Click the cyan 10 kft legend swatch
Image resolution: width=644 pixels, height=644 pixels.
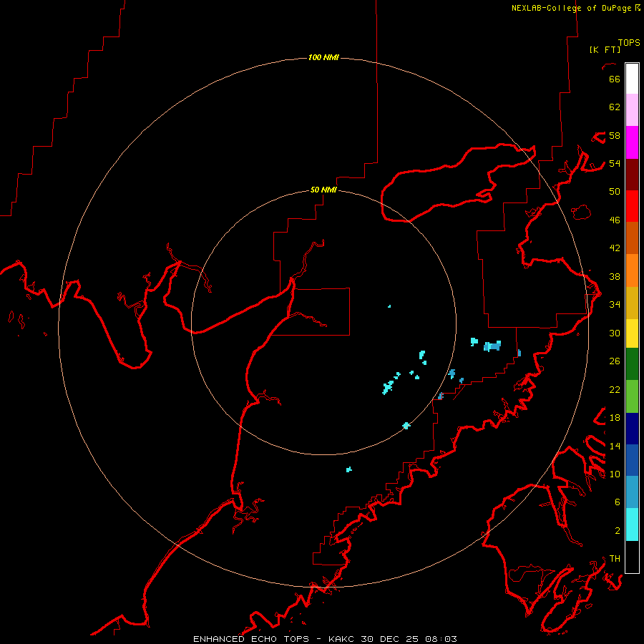632,525
